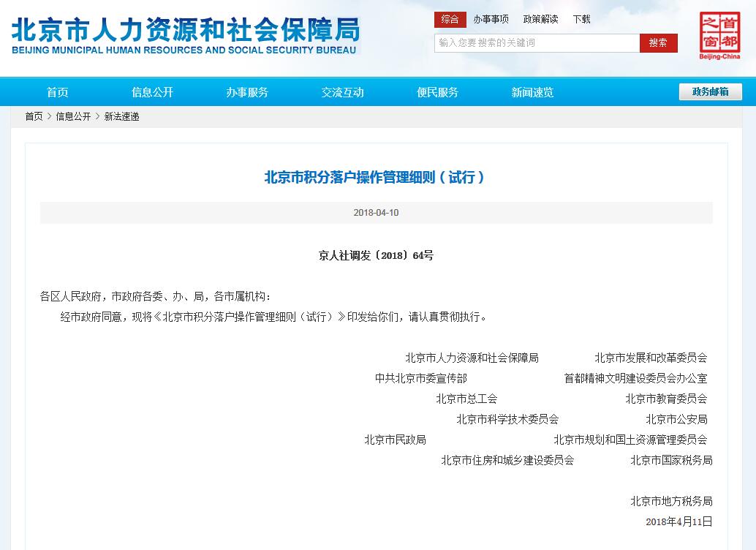Select the 办事服务 services menu item
Viewport: 756px width, 550px height.
pos(247,92)
